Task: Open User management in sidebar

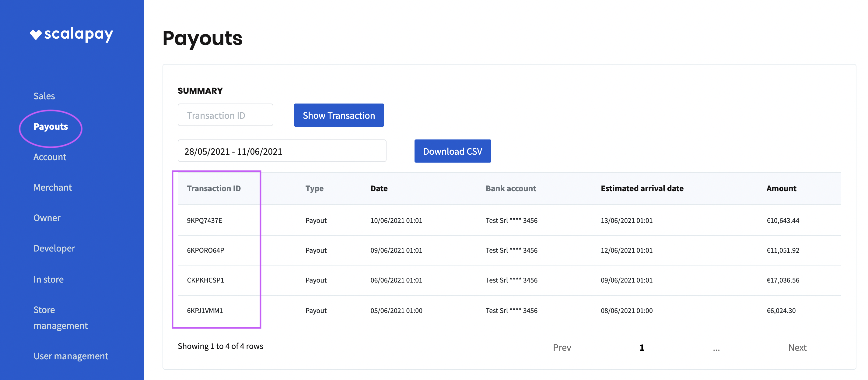Action: (x=71, y=356)
